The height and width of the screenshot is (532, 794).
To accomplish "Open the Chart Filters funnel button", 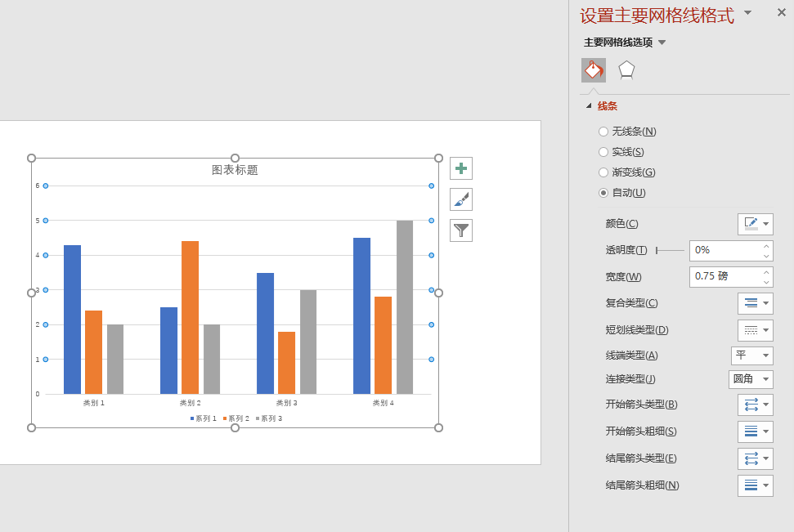I will coord(461,230).
